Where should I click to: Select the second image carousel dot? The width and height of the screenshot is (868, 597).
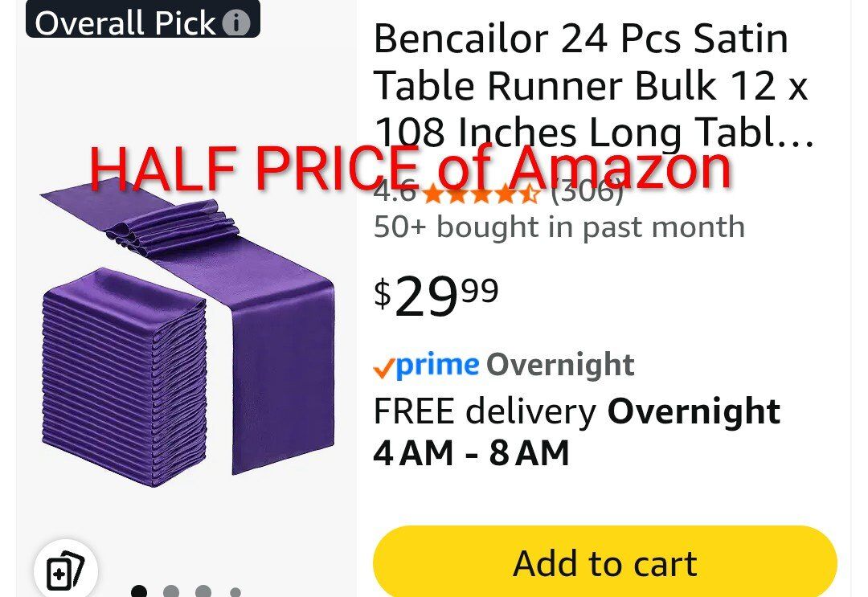(171, 593)
